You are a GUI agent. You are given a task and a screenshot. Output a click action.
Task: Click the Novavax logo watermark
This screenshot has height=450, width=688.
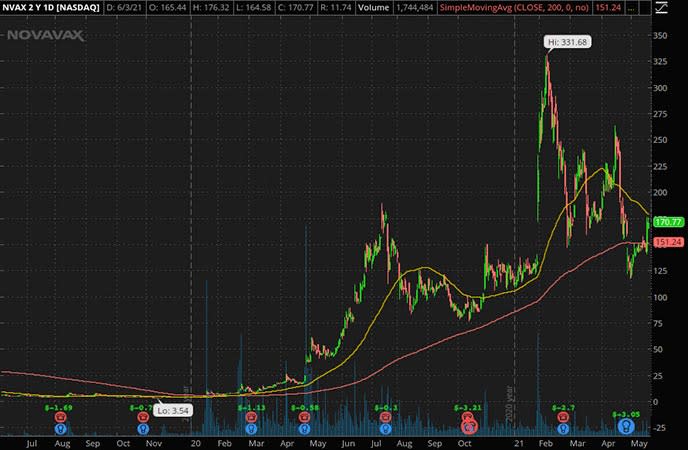(45, 34)
